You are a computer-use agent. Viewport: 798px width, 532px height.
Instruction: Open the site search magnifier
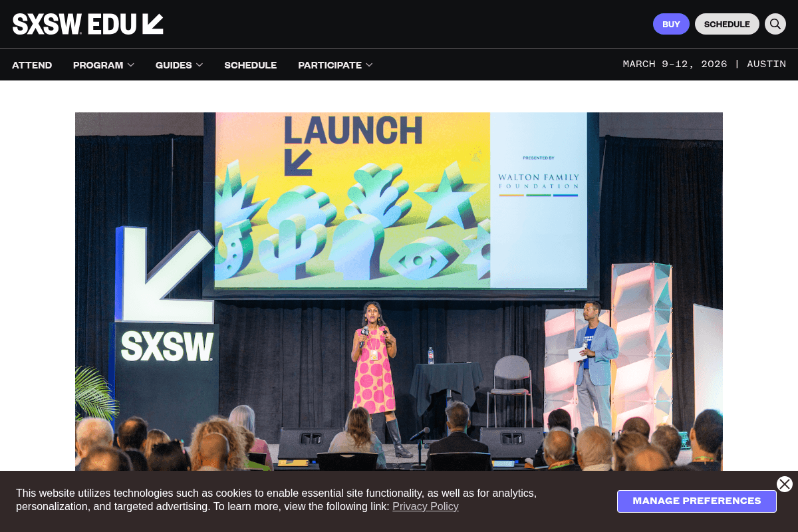(x=775, y=24)
